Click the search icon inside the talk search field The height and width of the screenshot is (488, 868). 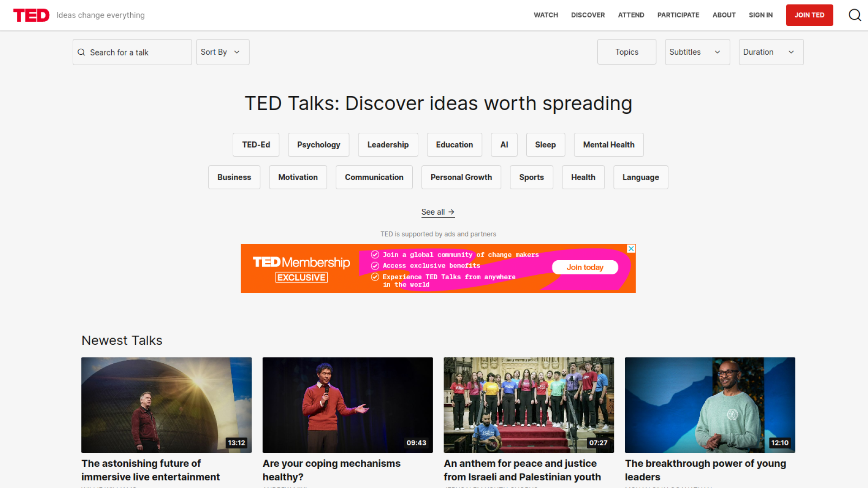pyautogui.click(x=82, y=52)
